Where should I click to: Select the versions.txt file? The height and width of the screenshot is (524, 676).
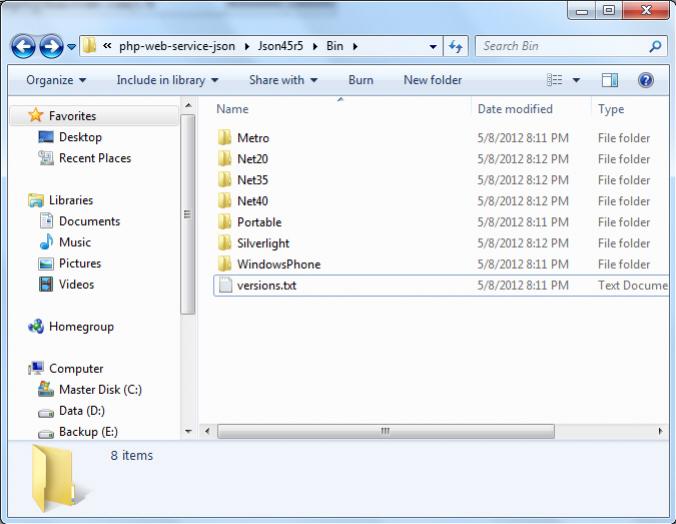tap(266, 285)
